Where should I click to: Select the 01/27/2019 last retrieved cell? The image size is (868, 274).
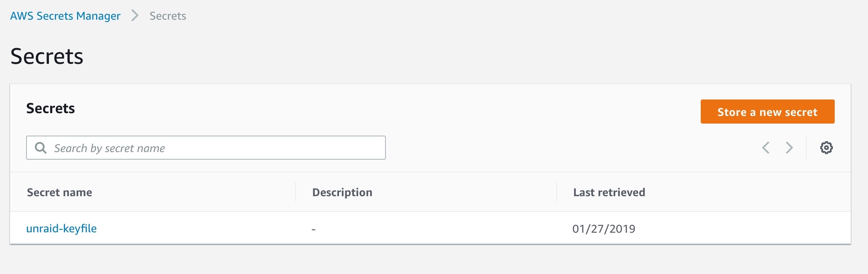(604, 229)
